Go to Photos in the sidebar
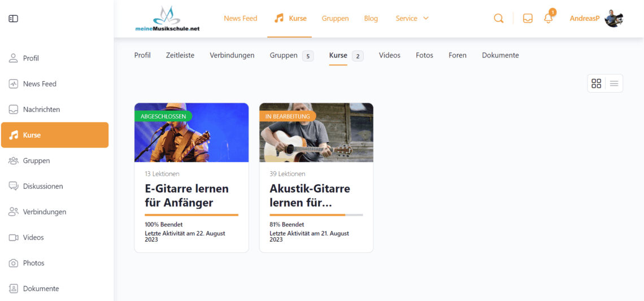The height and width of the screenshot is (301, 644). click(x=34, y=263)
